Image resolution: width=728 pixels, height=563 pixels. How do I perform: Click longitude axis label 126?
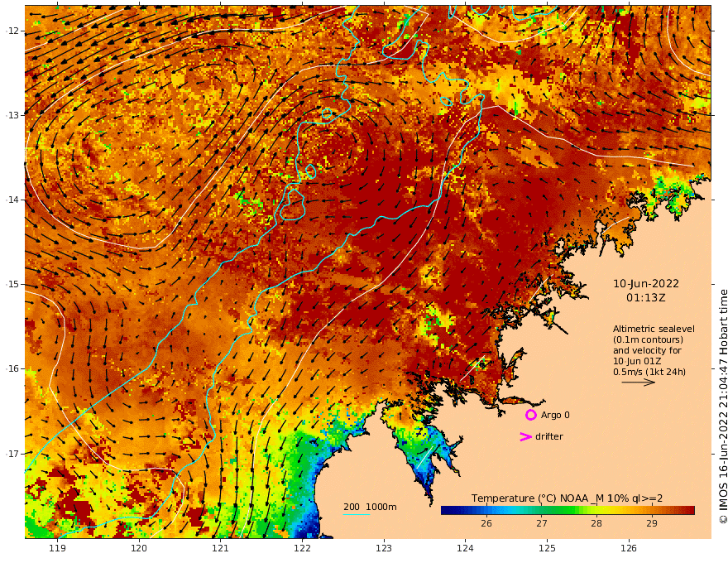point(629,548)
